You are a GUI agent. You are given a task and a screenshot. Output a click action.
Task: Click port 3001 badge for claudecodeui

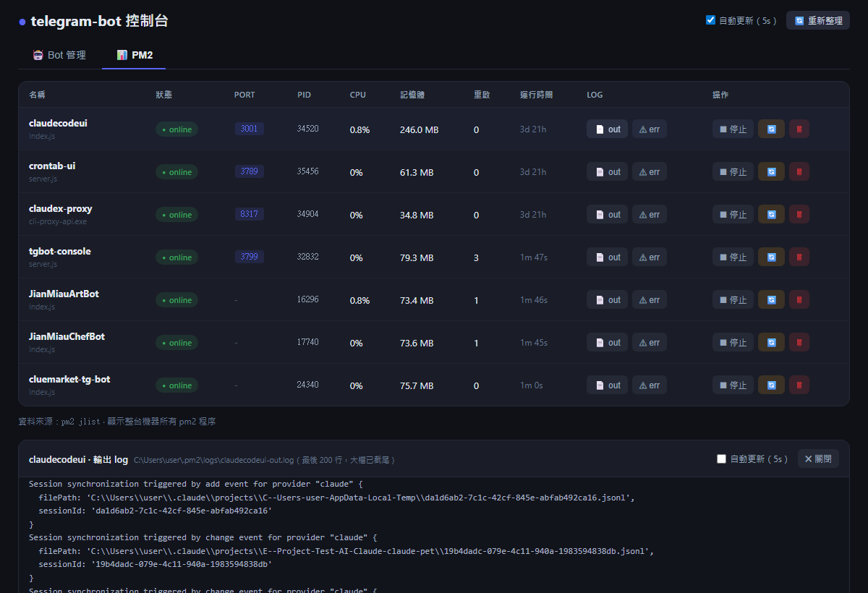(x=249, y=129)
